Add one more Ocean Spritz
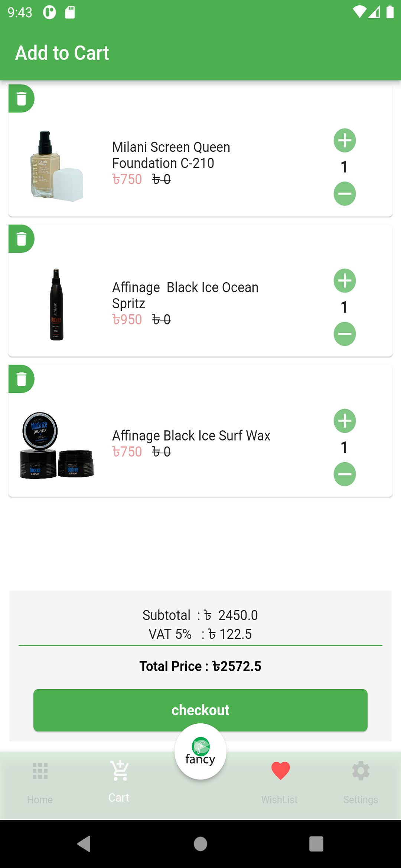Image resolution: width=401 pixels, height=868 pixels. pyautogui.click(x=345, y=281)
